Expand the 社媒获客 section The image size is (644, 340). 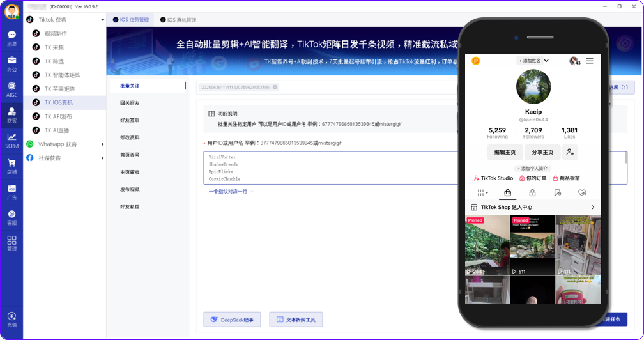point(103,158)
